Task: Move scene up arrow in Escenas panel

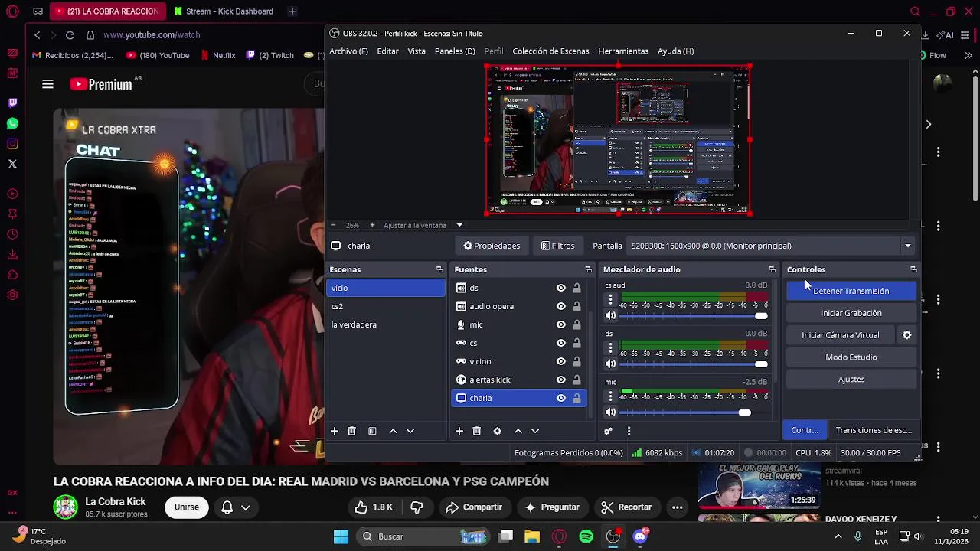Action: pos(393,431)
